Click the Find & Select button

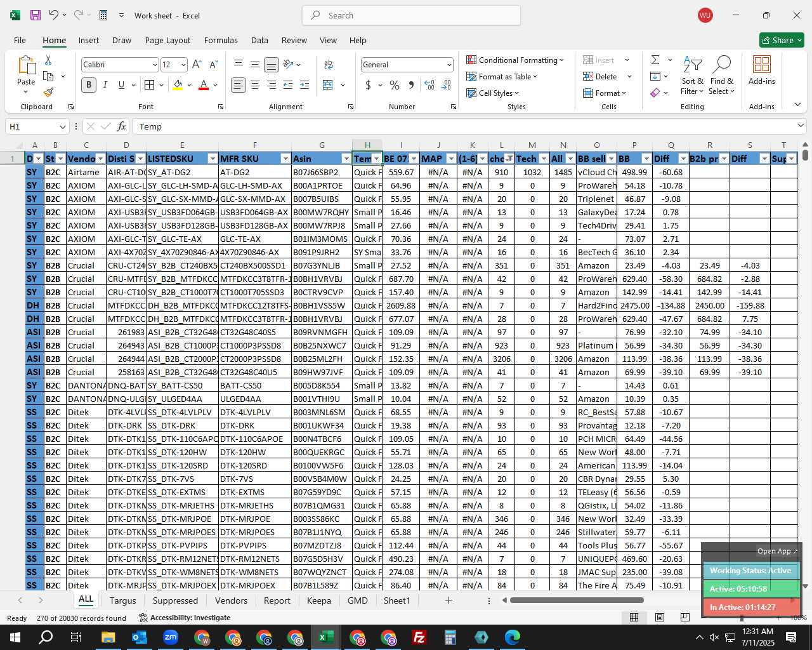pyautogui.click(x=722, y=76)
